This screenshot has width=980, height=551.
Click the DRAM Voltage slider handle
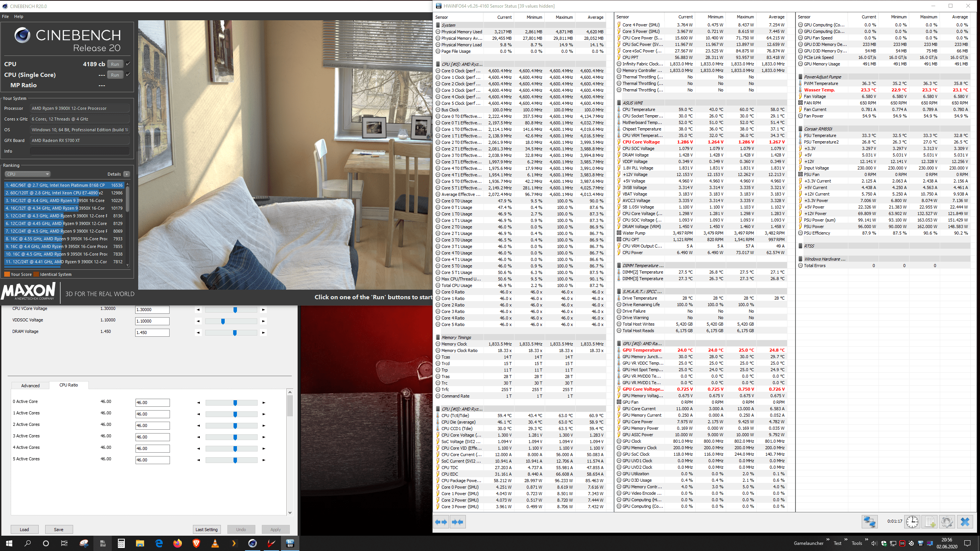pos(235,333)
